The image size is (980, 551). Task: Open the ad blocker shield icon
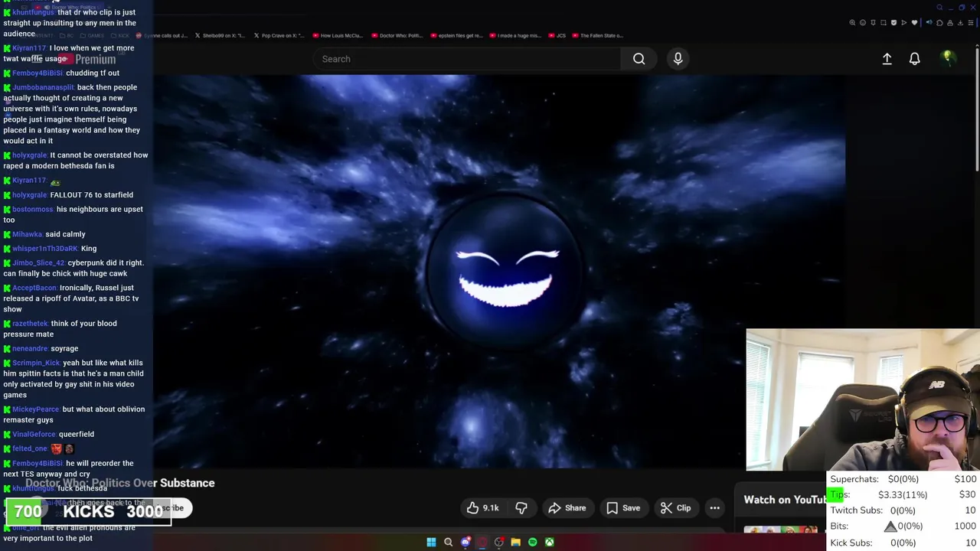click(893, 22)
